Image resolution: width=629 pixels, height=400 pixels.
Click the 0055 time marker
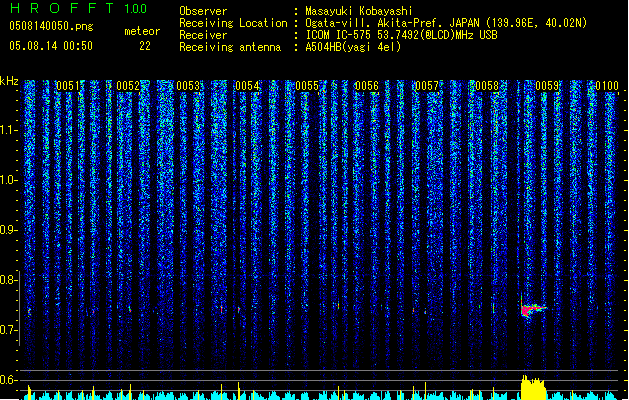pos(307,85)
